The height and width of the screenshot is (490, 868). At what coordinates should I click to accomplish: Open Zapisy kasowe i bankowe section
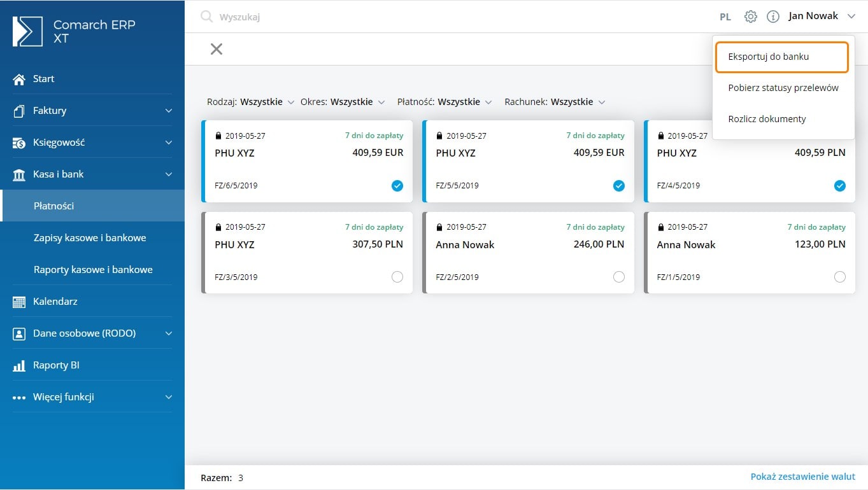[x=90, y=238]
